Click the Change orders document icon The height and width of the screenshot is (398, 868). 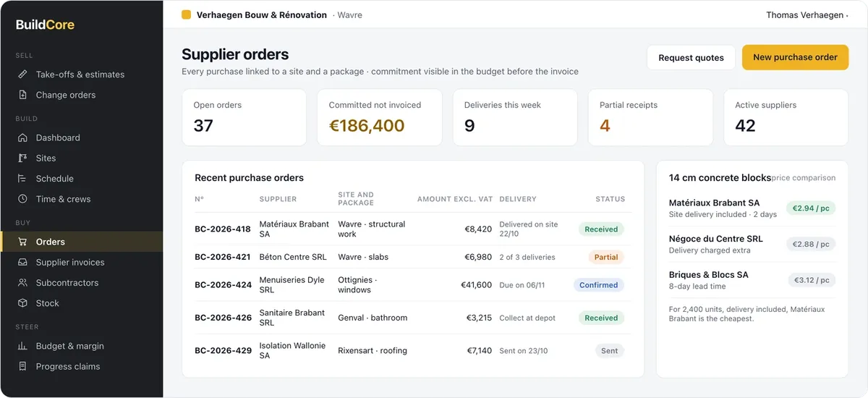coord(22,95)
